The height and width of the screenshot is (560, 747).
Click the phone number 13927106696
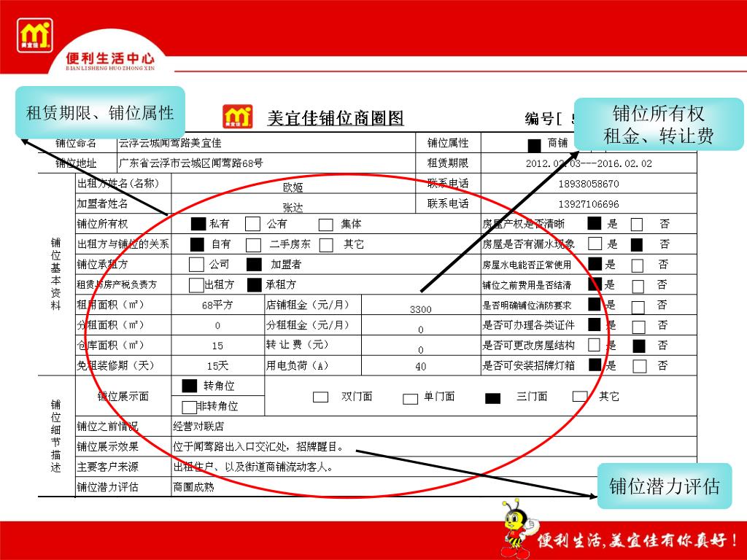589,204
